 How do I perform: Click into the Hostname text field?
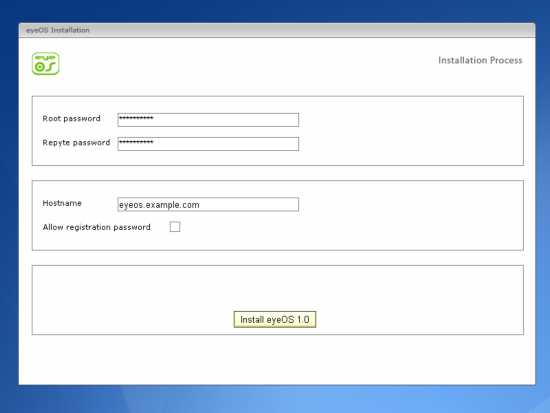(208, 204)
